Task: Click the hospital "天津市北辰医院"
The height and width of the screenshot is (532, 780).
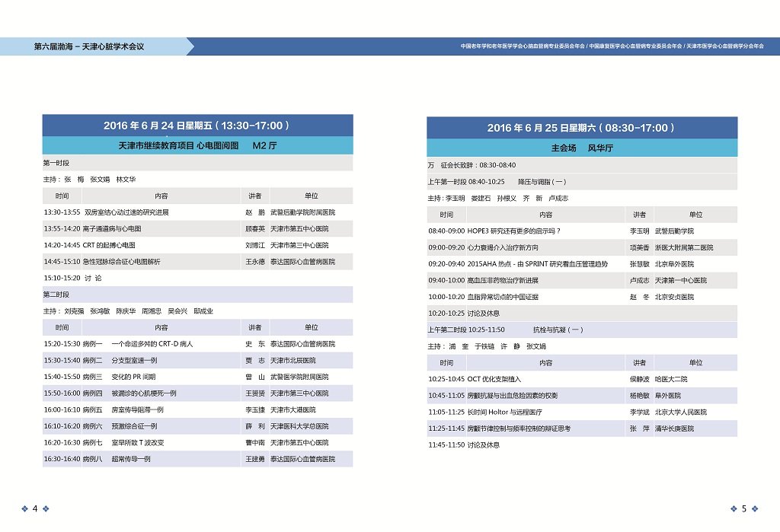Action: [293, 361]
